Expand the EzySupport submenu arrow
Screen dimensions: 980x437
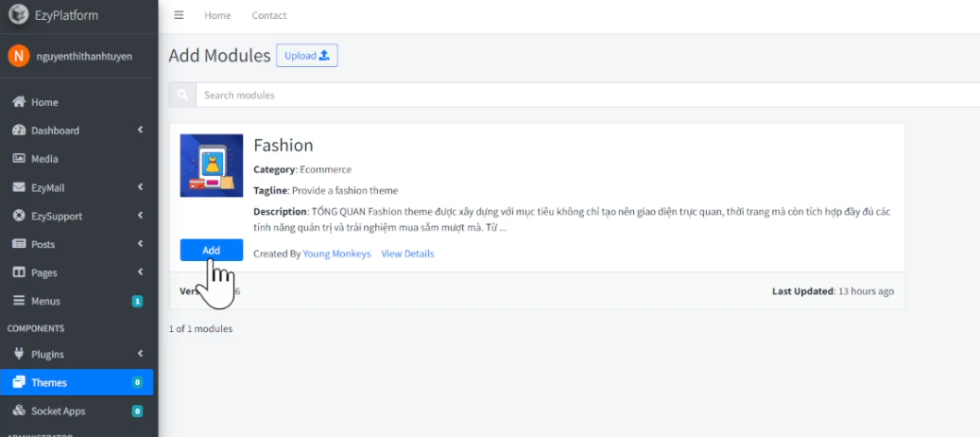(140, 216)
